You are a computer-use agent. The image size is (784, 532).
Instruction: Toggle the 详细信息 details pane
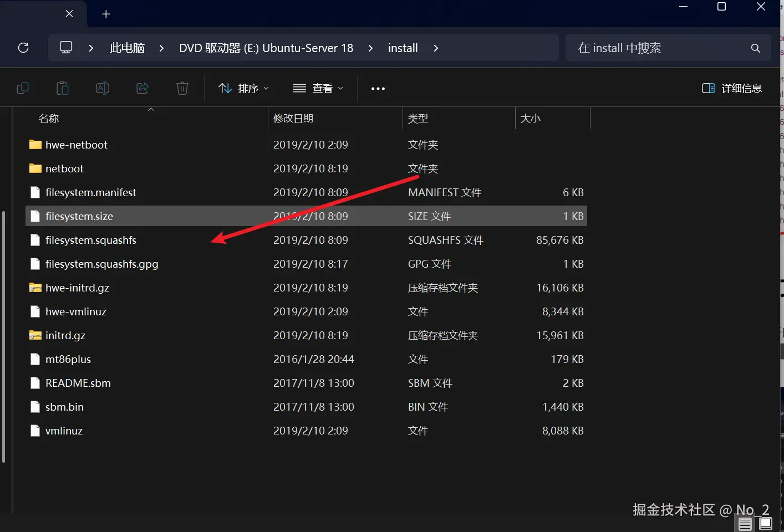pyautogui.click(x=732, y=88)
